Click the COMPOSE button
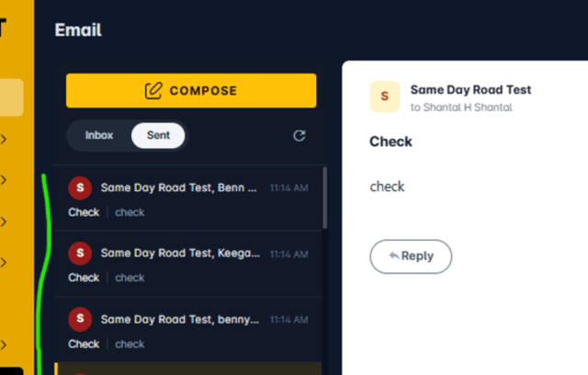The image size is (588, 375). pyautogui.click(x=191, y=91)
